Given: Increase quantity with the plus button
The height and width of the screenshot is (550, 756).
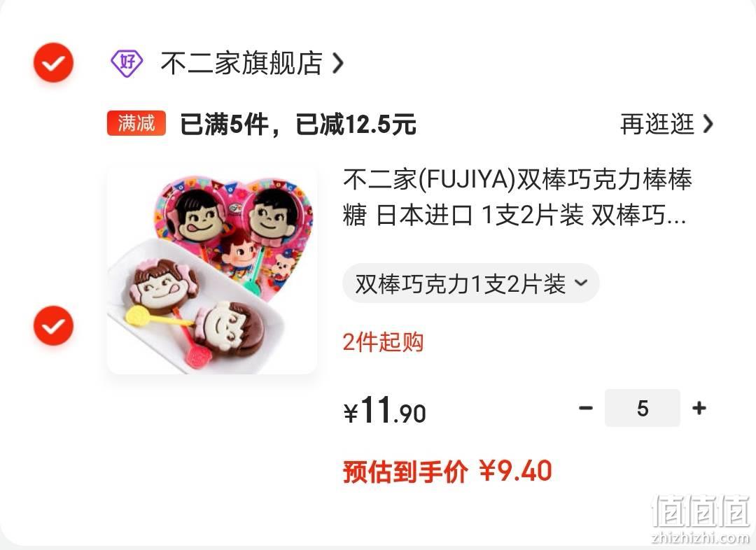Looking at the screenshot, I should [x=699, y=408].
